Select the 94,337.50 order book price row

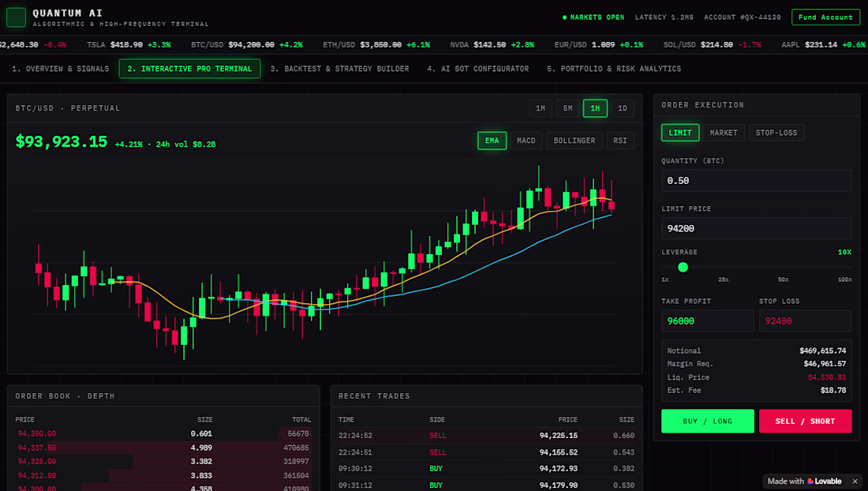click(x=163, y=448)
